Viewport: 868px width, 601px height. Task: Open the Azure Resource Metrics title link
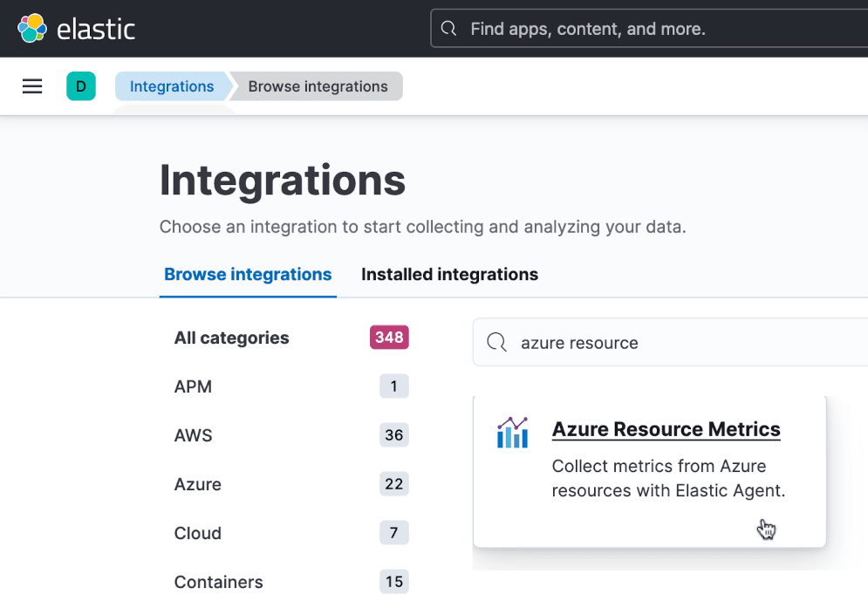point(666,429)
